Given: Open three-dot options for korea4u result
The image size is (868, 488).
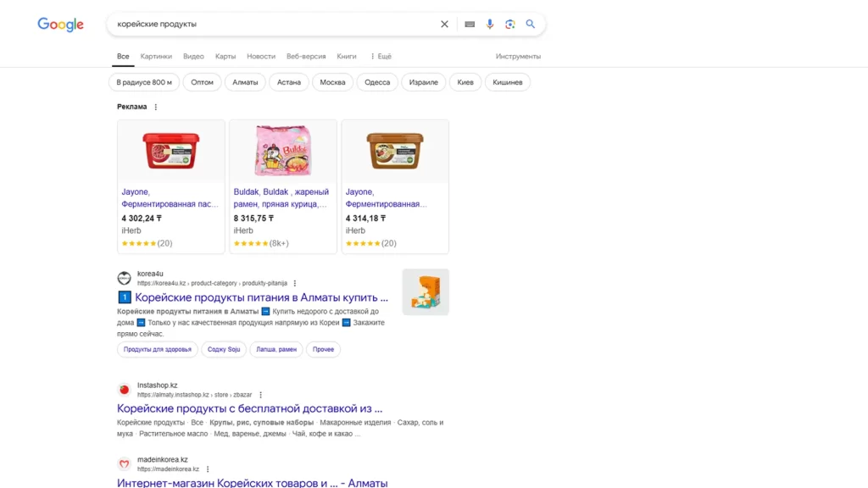Looking at the screenshot, I should click(x=294, y=283).
